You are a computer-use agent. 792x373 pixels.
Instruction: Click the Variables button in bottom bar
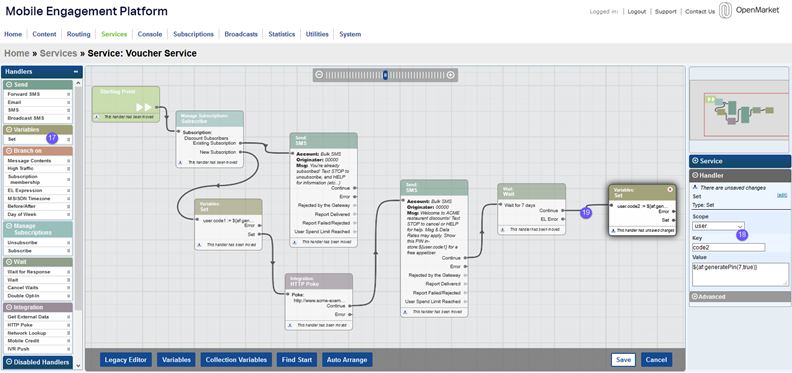click(176, 360)
